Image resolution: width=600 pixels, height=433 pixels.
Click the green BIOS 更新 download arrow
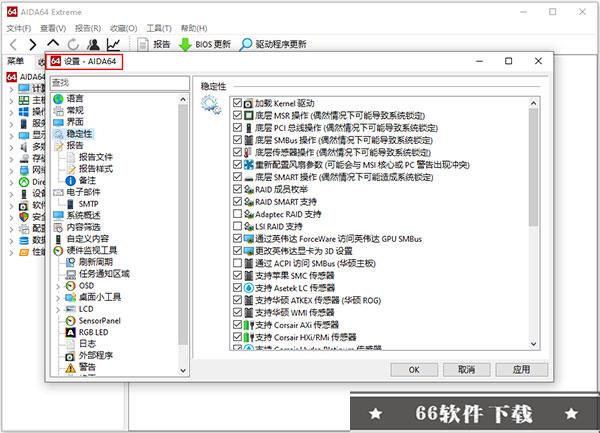pyautogui.click(x=185, y=45)
